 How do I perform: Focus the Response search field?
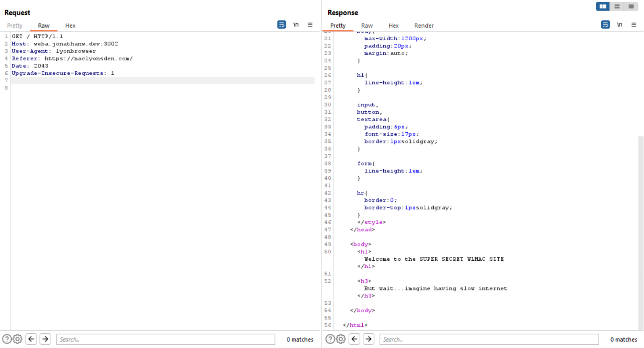click(x=489, y=339)
